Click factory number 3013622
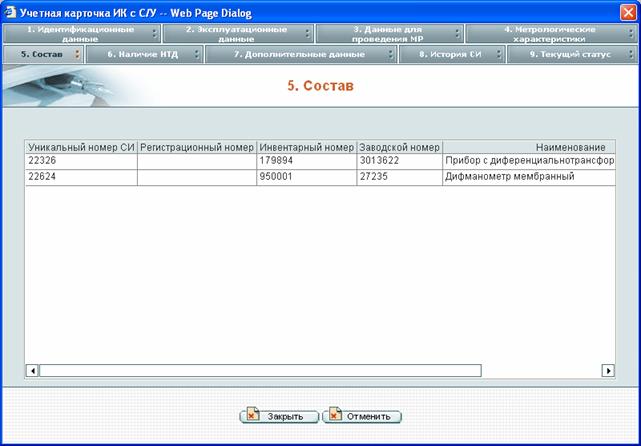Screen dimensions: 641x446 pyautogui.click(x=399, y=161)
